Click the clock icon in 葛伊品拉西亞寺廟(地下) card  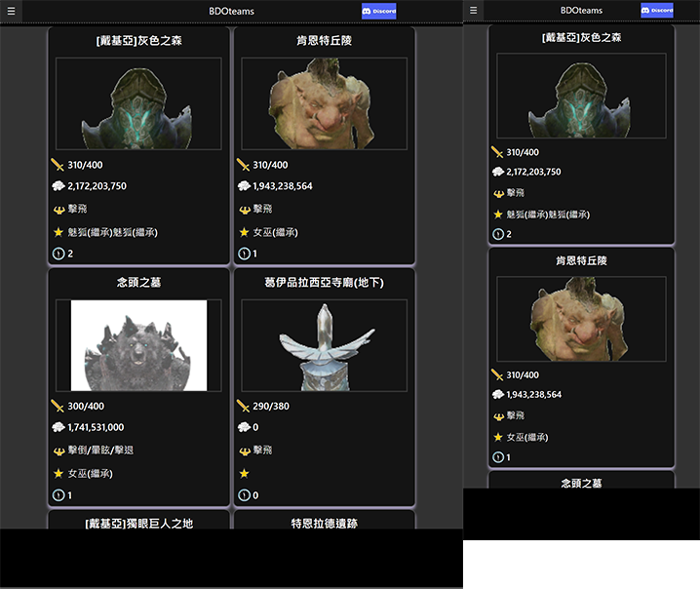coord(244,495)
